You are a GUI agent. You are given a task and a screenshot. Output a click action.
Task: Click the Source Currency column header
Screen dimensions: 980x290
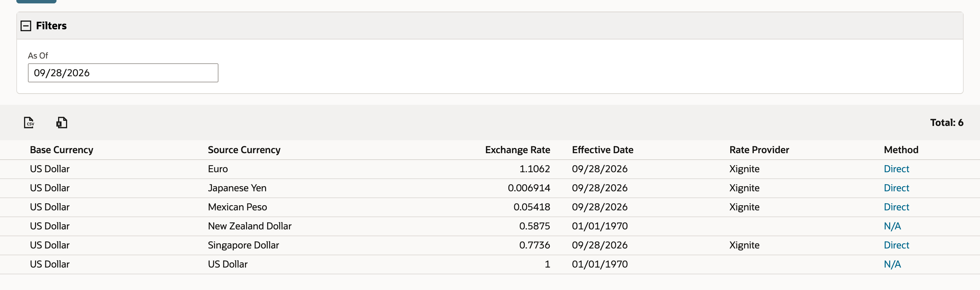pos(244,150)
